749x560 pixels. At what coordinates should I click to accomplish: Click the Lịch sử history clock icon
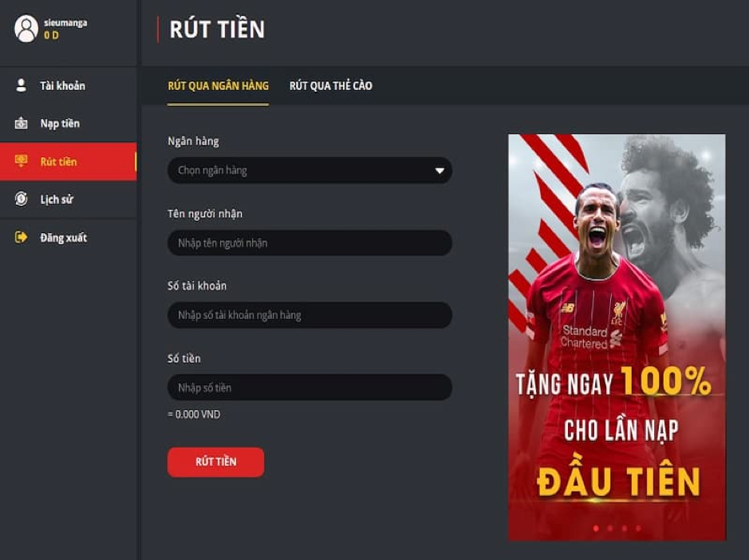click(21, 199)
